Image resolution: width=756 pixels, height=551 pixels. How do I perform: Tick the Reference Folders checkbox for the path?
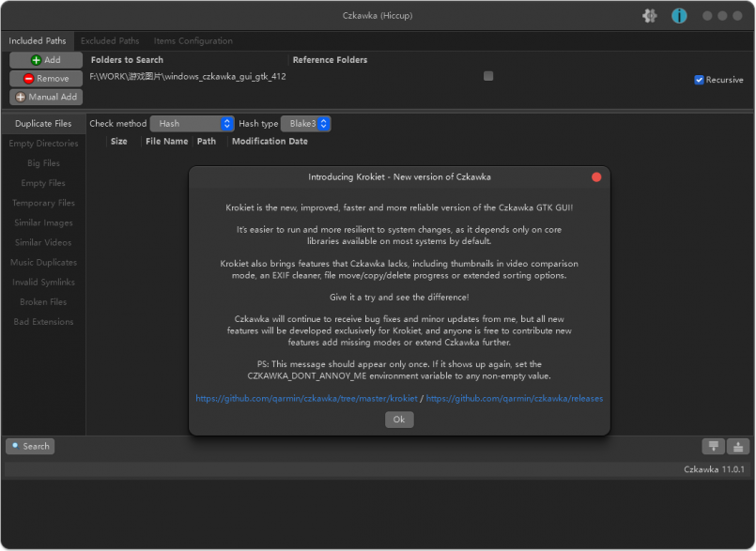[x=488, y=76]
